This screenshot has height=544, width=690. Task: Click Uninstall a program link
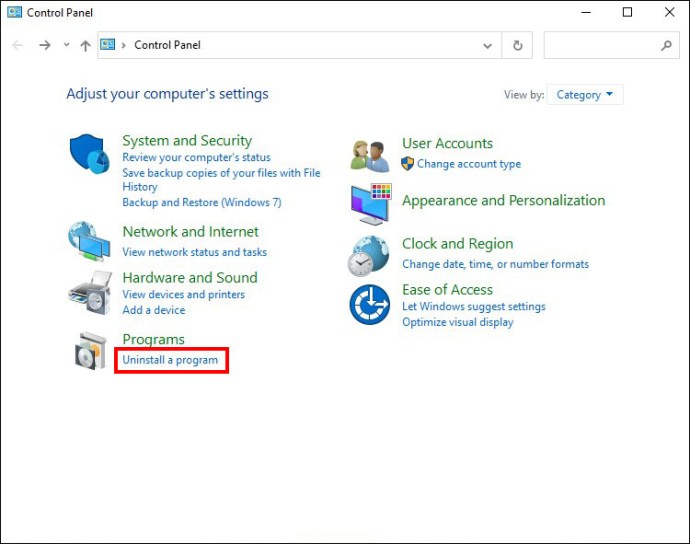170,360
